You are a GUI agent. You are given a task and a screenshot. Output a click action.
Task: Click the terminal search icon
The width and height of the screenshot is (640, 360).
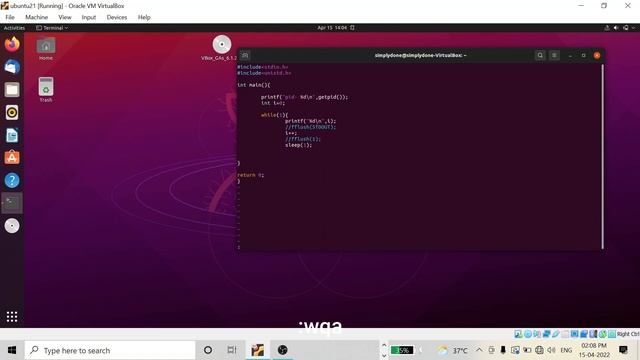(540, 55)
